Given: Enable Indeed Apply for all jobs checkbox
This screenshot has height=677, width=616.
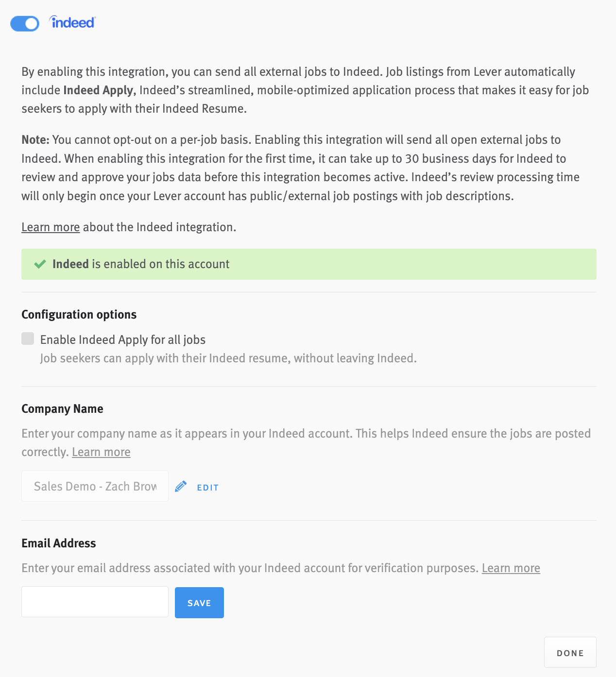Looking at the screenshot, I should coord(27,338).
